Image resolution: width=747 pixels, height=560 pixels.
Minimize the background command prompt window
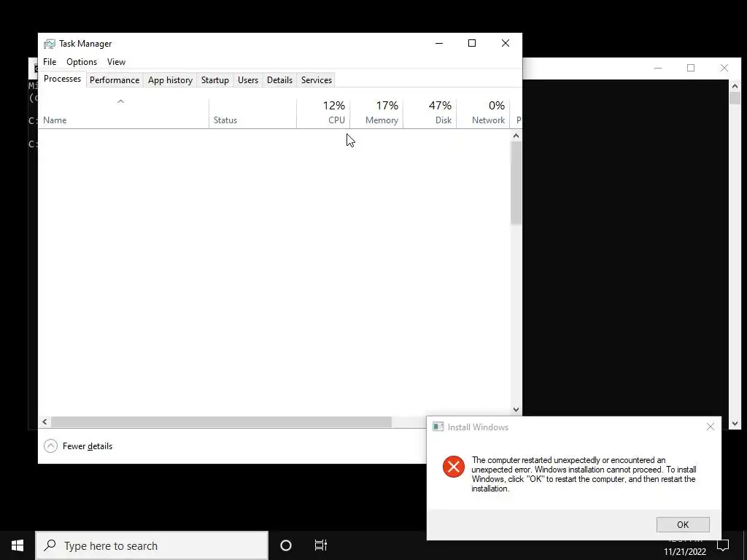click(658, 68)
